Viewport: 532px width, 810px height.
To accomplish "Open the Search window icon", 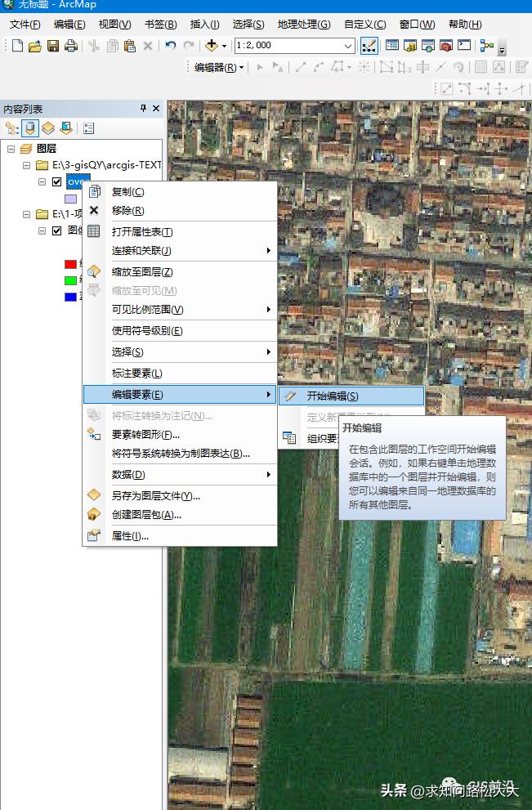I will 427,46.
